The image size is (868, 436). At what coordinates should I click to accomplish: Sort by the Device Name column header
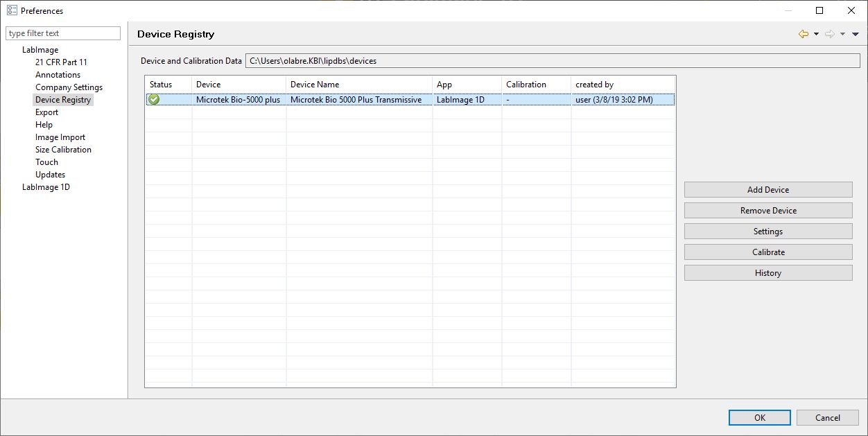pos(359,85)
